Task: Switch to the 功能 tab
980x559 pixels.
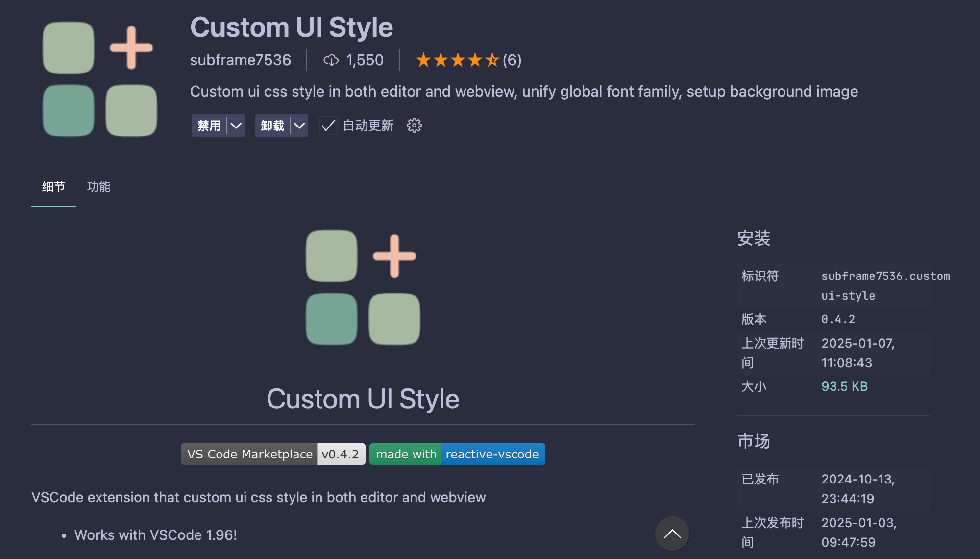Action: [x=98, y=187]
